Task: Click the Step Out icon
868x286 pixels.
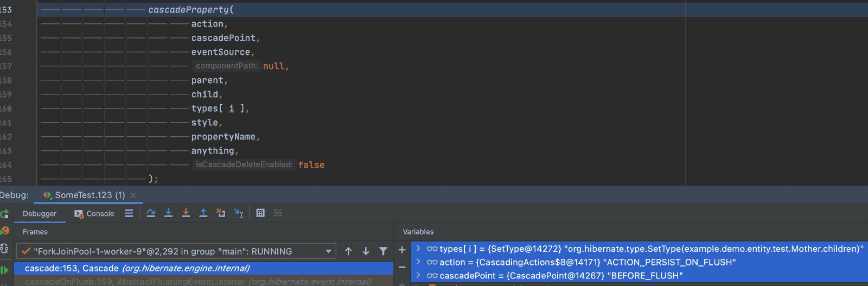Action: (203, 213)
